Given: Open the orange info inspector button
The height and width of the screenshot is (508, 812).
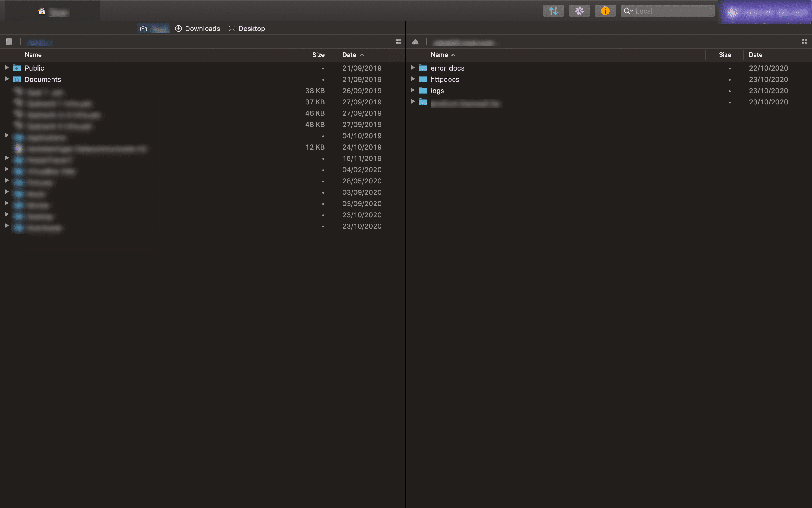Looking at the screenshot, I should pos(605,11).
